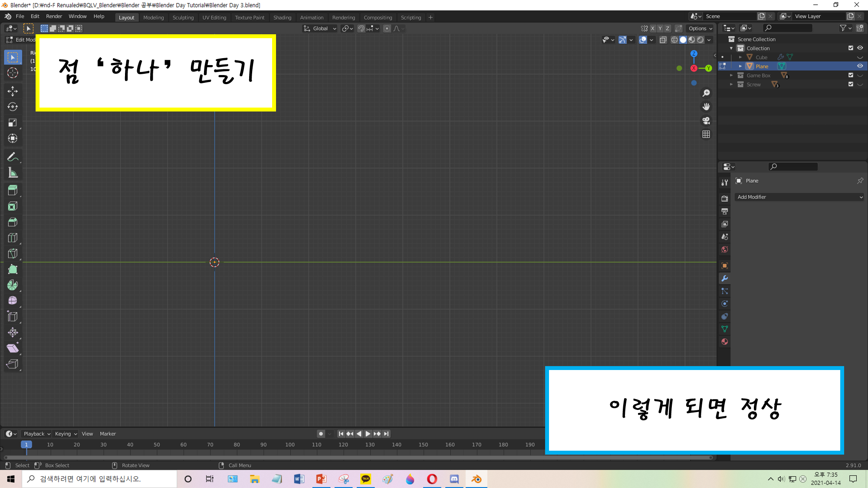Open the Render menu
Screen dimensions: 868x488
(54, 16)
